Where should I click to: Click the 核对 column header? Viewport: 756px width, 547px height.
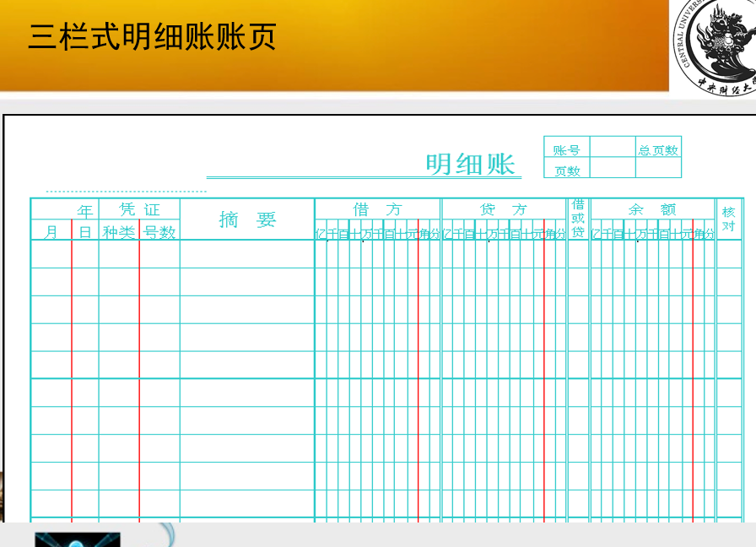click(728, 219)
